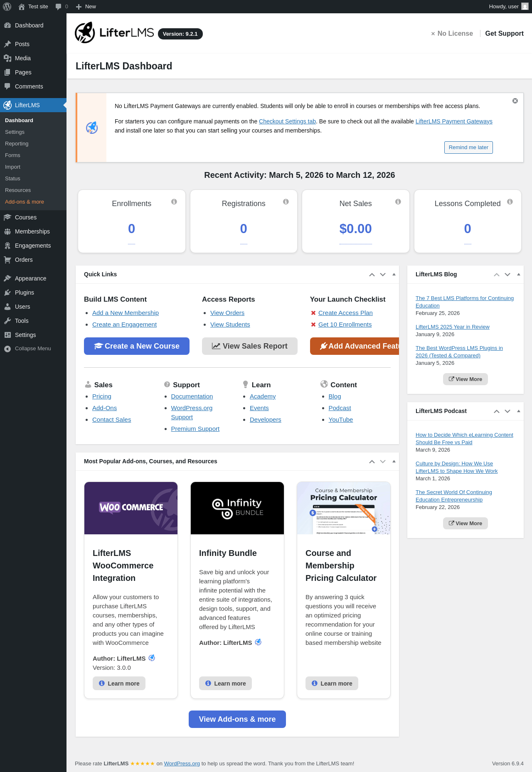Toggle the LifterLMS Blog panel triangle

pos(519,274)
